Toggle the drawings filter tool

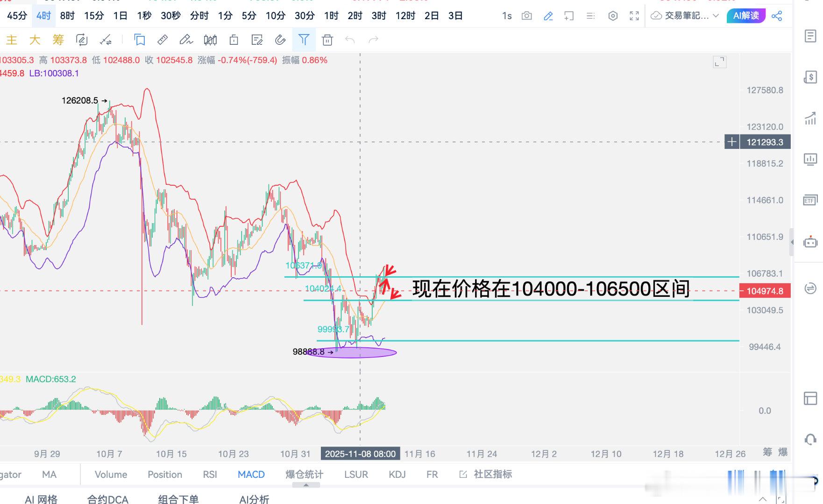tap(304, 40)
